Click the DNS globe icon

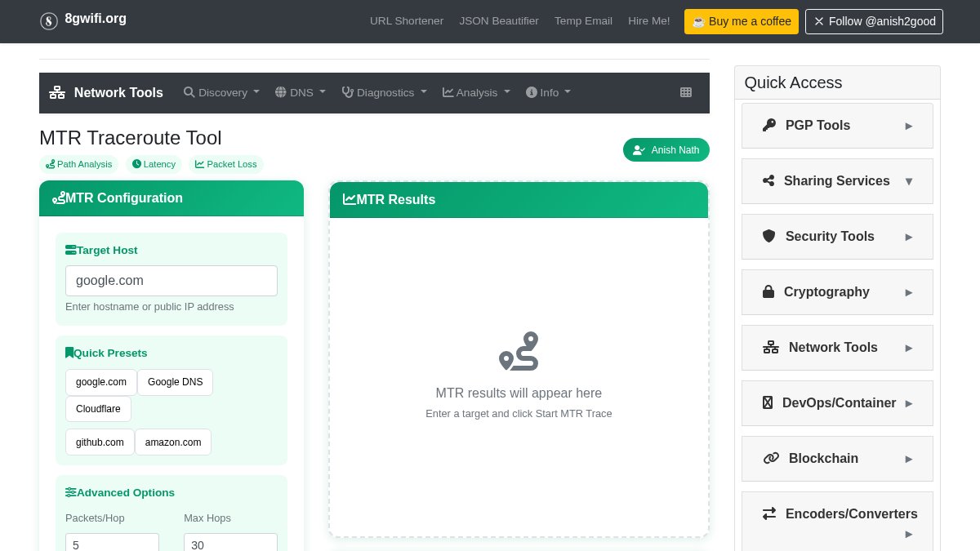pos(281,92)
